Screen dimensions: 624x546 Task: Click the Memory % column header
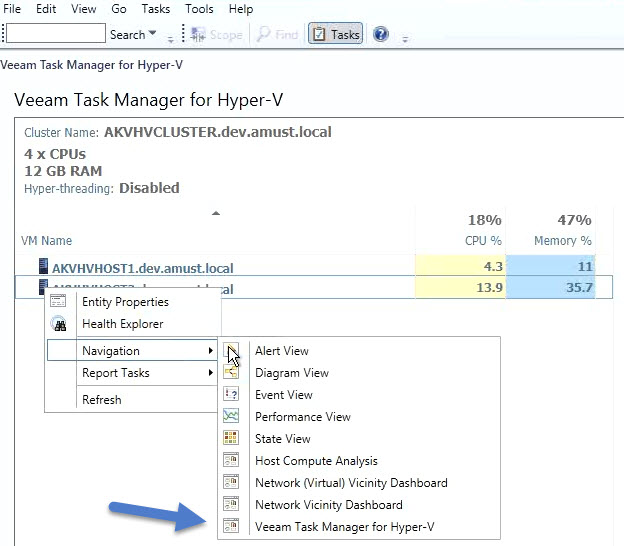pyautogui.click(x=563, y=240)
